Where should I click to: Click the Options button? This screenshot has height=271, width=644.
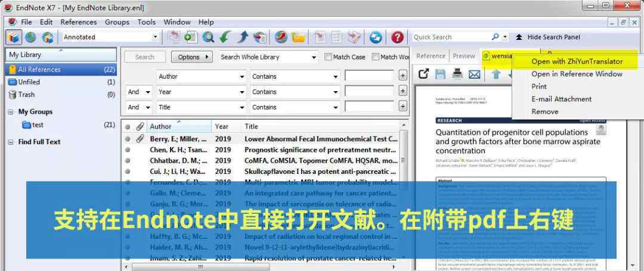[x=192, y=57]
